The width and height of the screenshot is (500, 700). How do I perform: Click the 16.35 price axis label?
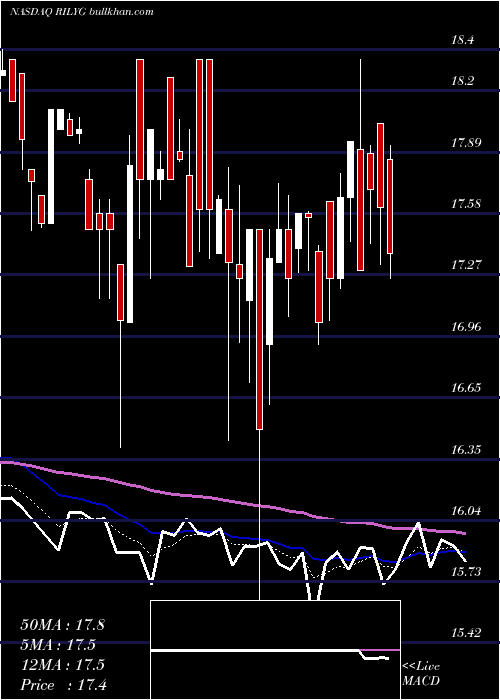coord(466,450)
